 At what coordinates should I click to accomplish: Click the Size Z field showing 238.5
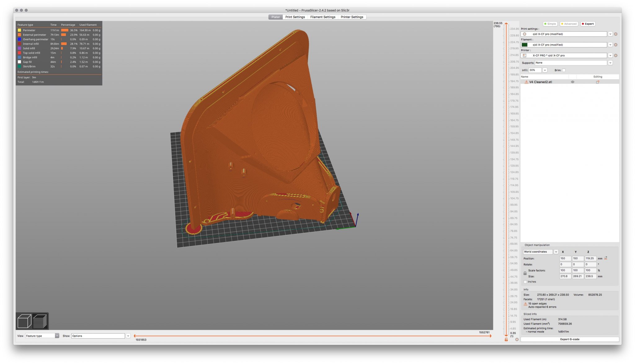590,276
